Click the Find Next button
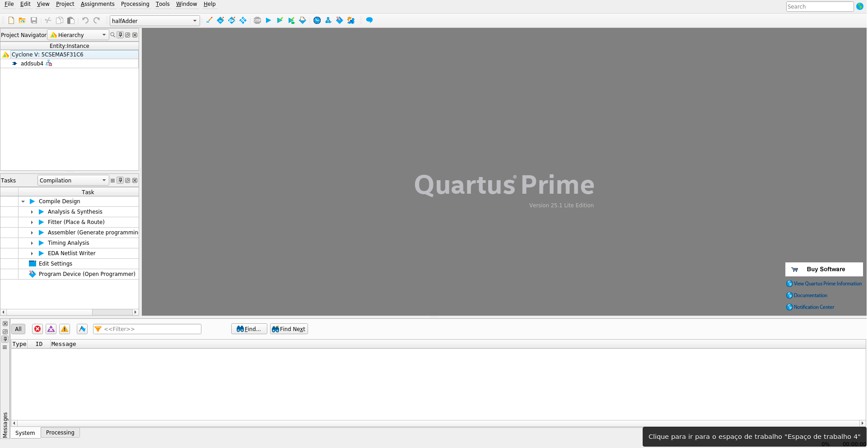 click(289, 329)
